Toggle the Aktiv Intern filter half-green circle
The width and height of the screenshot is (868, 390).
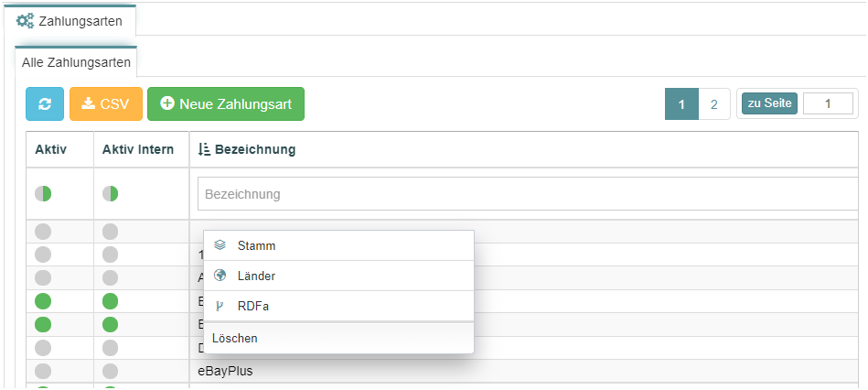(x=110, y=194)
